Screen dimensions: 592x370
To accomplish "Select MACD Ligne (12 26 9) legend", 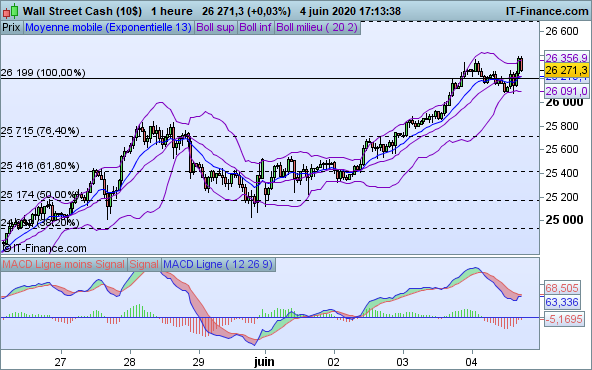I will 218,264.
